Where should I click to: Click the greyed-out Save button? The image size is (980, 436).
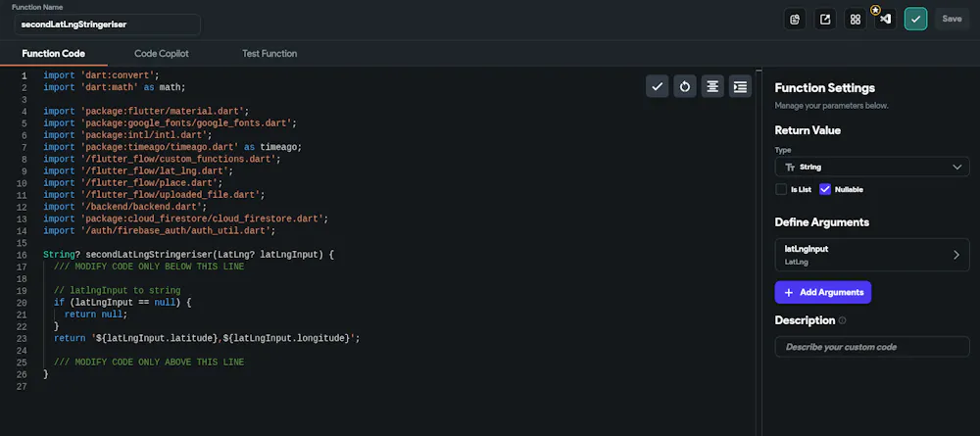952,19
